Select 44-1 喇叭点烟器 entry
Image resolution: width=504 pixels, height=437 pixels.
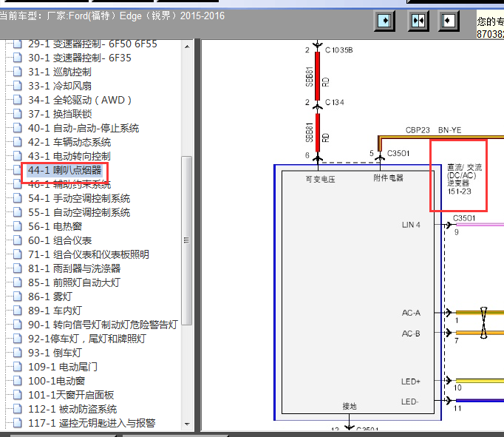point(64,170)
